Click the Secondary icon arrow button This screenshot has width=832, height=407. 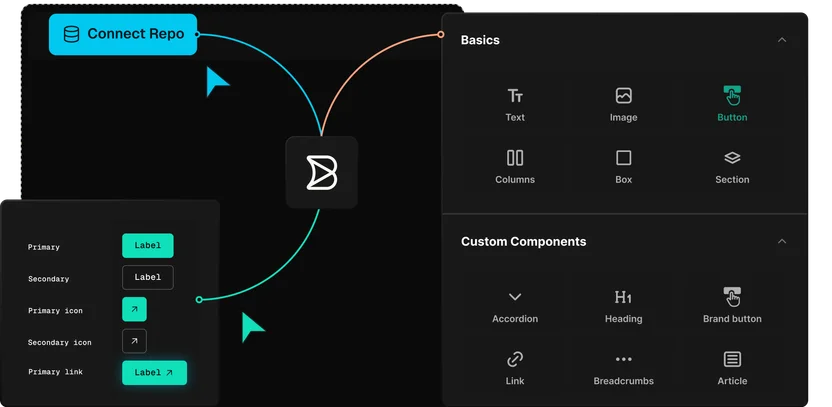(x=134, y=341)
